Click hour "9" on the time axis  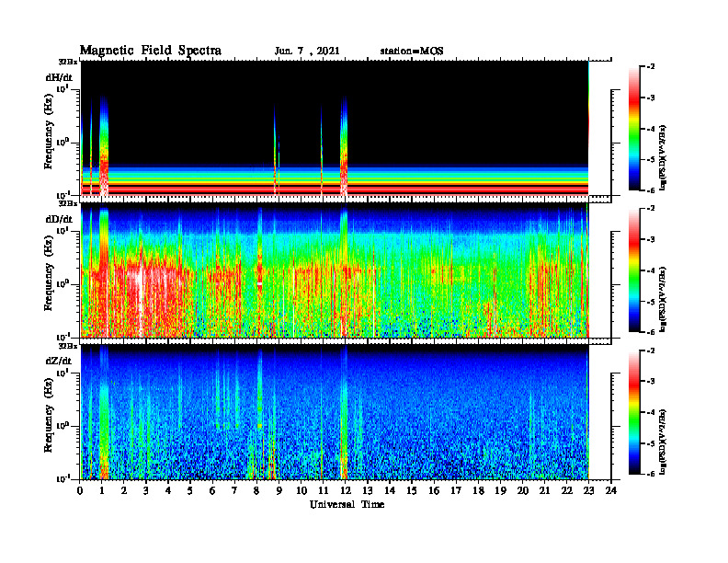(x=279, y=490)
